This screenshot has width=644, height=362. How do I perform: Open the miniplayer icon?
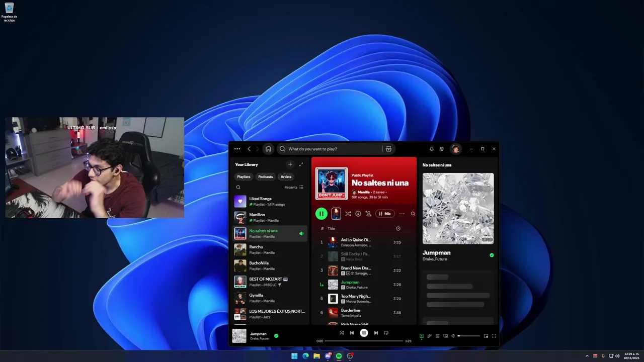click(x=486, y=336)
